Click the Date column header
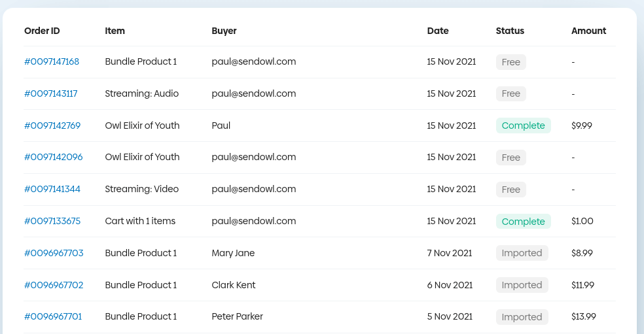The width and height of the screenshot is (644, 334). [x=438, y=31]
